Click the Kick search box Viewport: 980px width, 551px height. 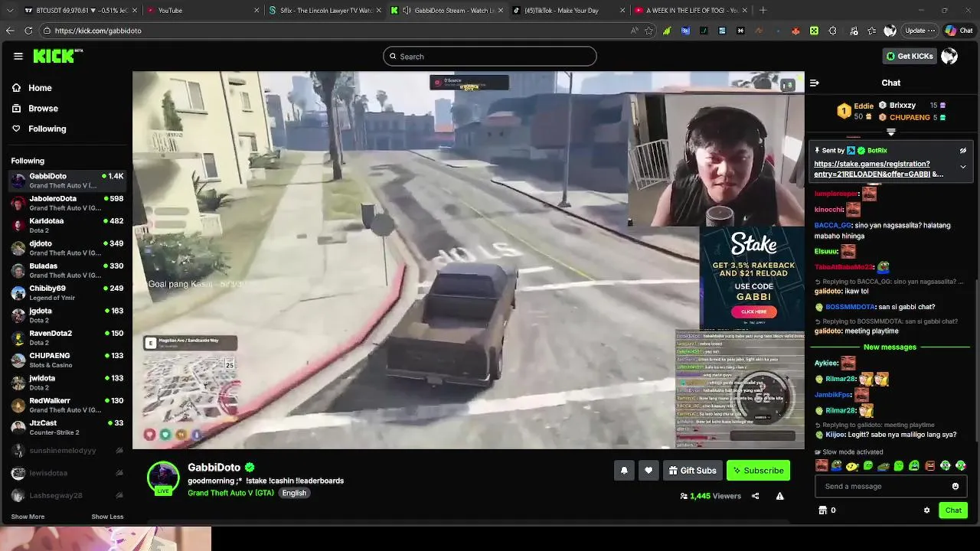pos(490,56)
